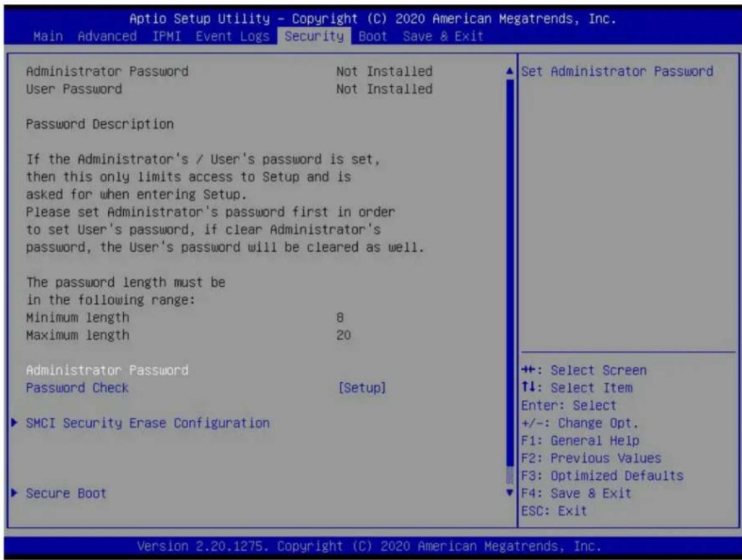Viewport: 742px width, 560px height.
Task: Select the Password Check setting
Action: (77, 388)
